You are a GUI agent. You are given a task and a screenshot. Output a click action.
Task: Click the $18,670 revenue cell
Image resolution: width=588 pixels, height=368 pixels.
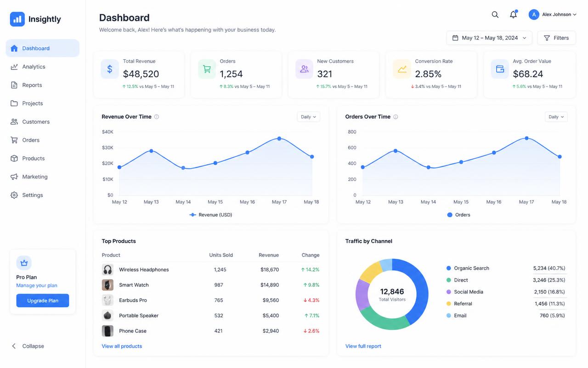[270, 270]
